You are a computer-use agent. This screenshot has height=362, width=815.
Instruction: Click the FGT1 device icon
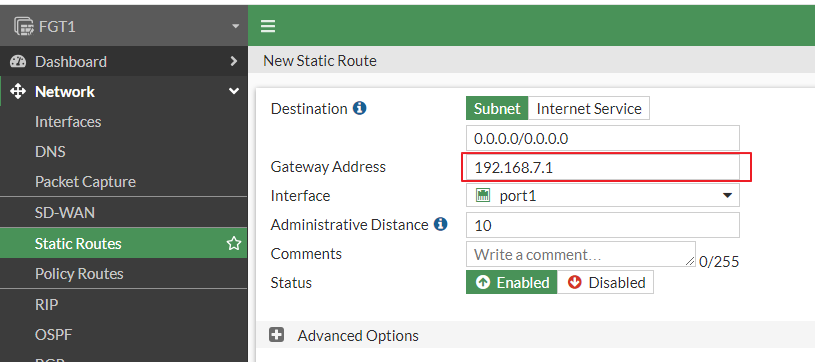click(x=24, y=26)
